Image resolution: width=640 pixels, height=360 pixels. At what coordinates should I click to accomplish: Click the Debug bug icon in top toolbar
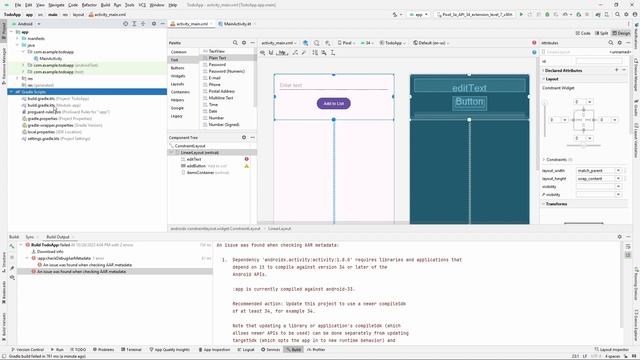[547, 14]
